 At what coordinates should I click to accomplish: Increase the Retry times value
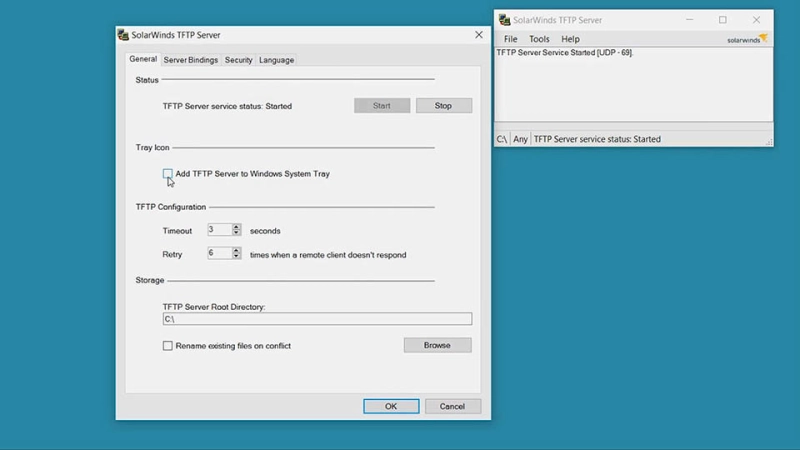point(236,250)
